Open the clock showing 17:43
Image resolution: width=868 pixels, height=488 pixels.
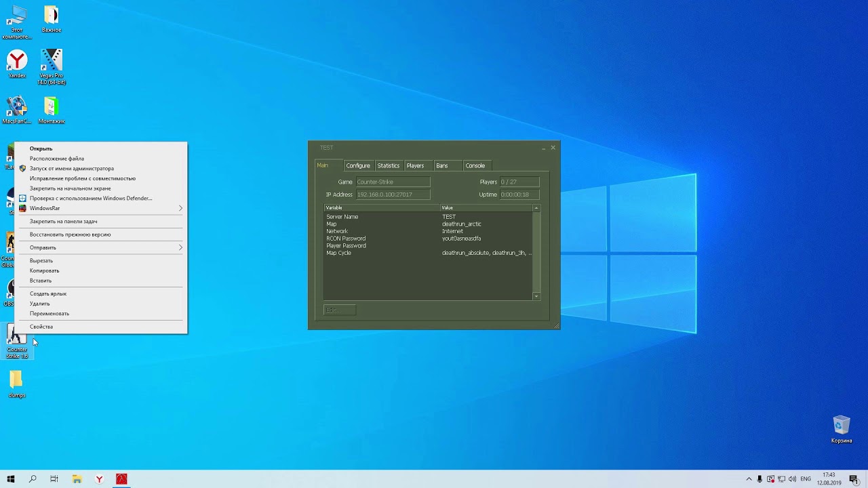tap(829, 479)
